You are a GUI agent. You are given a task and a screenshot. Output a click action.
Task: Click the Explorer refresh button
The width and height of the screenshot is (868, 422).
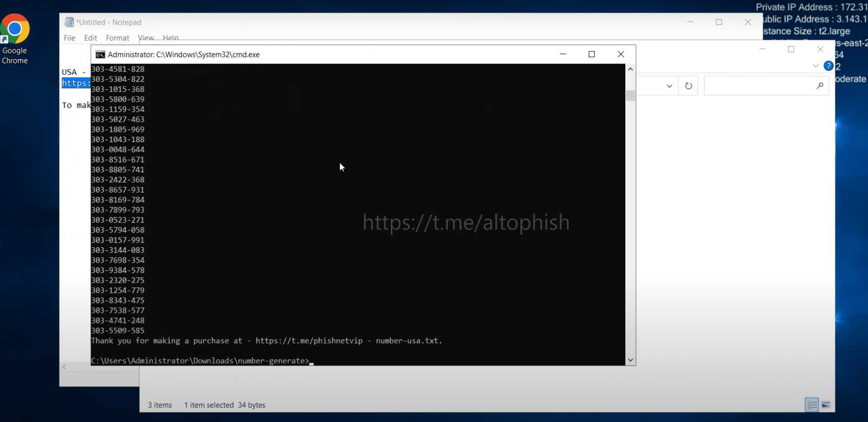(688, 86)
